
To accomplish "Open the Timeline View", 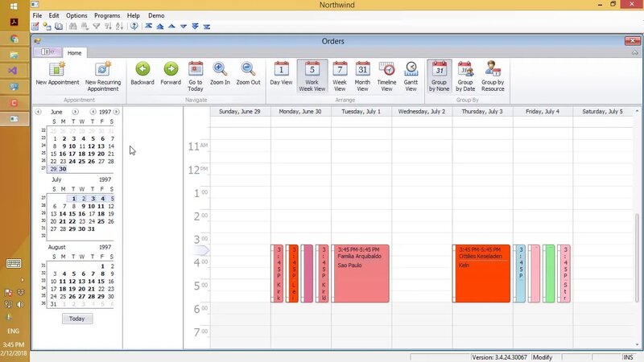I will click(x=386, y=76).
